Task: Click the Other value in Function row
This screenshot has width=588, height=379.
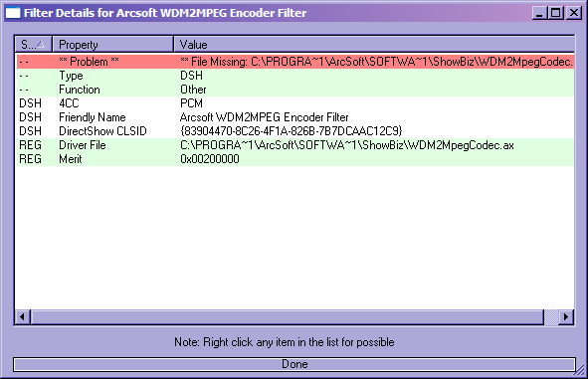Action: [x=193, y=90]
